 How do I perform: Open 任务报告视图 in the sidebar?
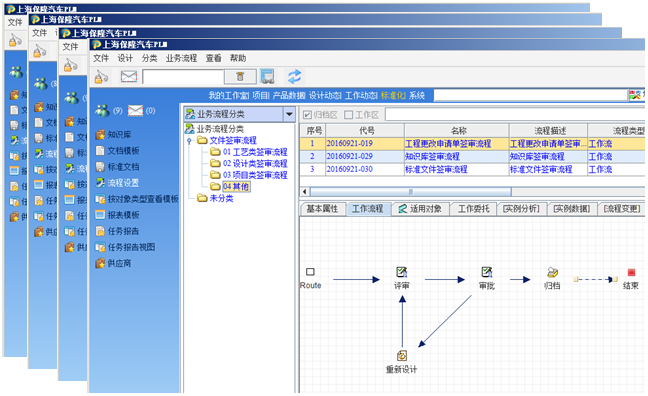125,248
